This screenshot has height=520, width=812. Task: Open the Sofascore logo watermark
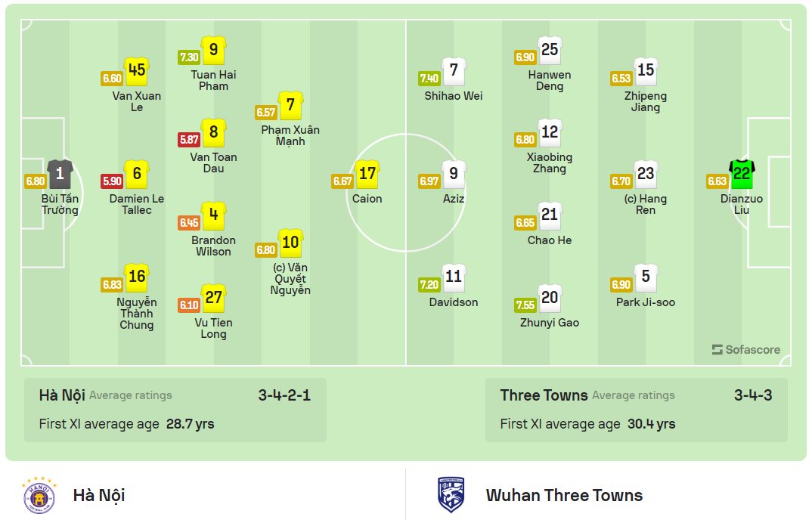point(745,350)
